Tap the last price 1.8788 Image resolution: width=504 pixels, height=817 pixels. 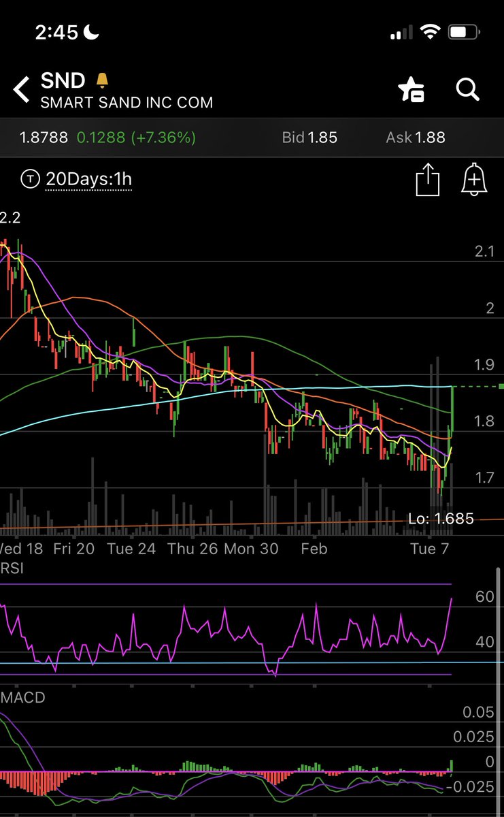point(44,138)
